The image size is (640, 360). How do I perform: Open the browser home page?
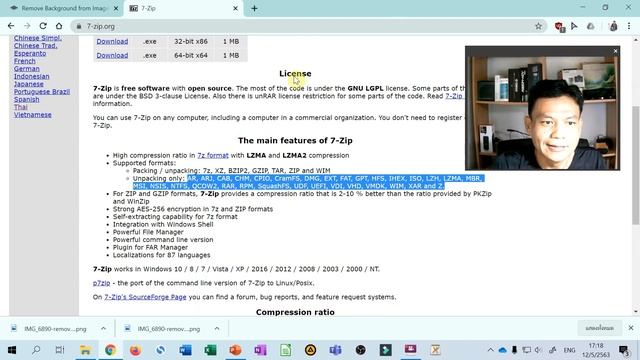59,26
